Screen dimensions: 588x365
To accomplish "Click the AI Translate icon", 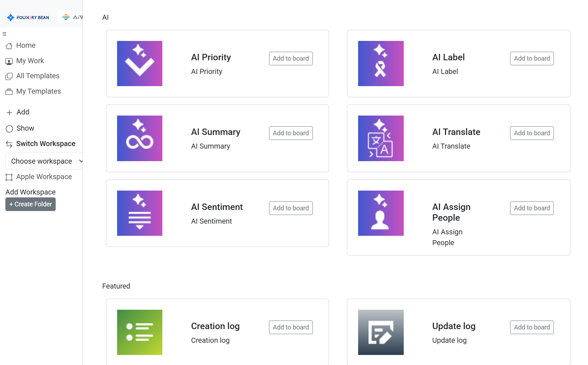I will [x=381, y=138].
